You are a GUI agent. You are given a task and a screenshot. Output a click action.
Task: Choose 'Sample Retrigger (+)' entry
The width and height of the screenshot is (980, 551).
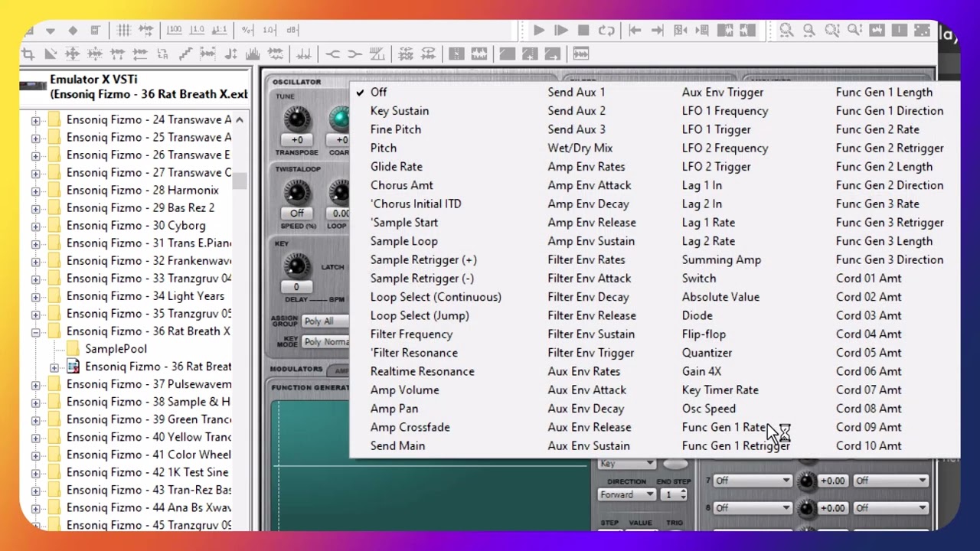(423, 260)
